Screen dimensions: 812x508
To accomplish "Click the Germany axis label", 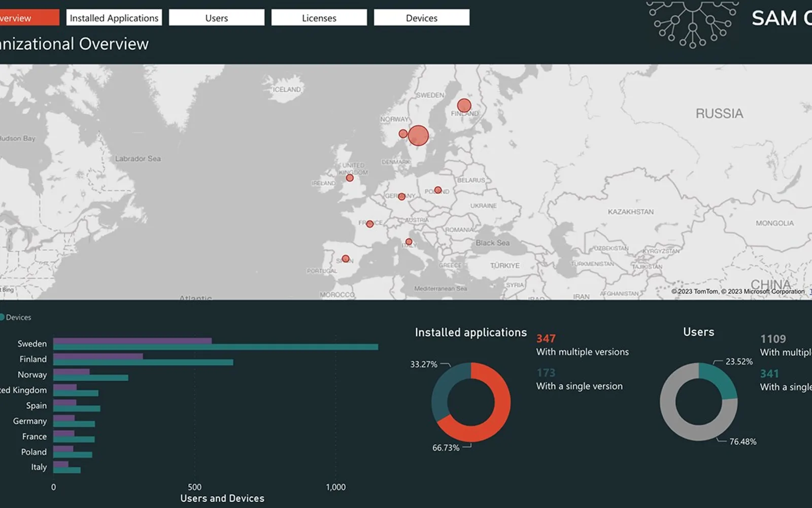I will click(x=30, y=421).
